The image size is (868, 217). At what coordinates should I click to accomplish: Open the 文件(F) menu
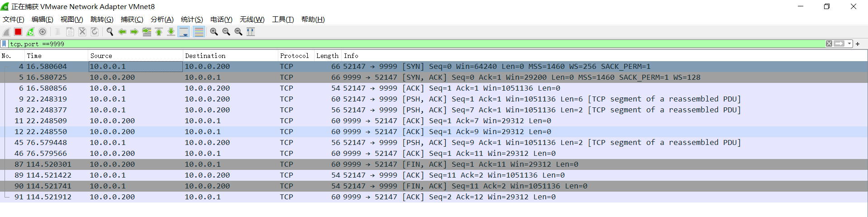pos(14,19)
